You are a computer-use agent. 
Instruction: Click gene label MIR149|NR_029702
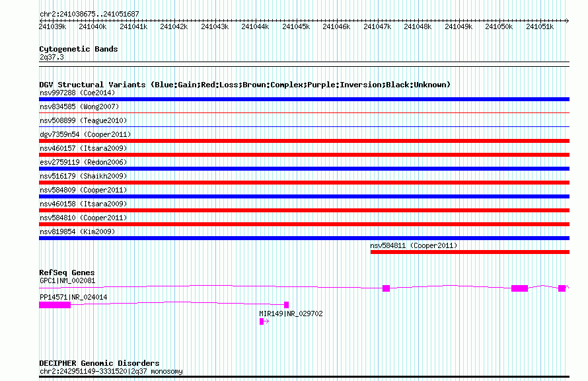(291, 314)
